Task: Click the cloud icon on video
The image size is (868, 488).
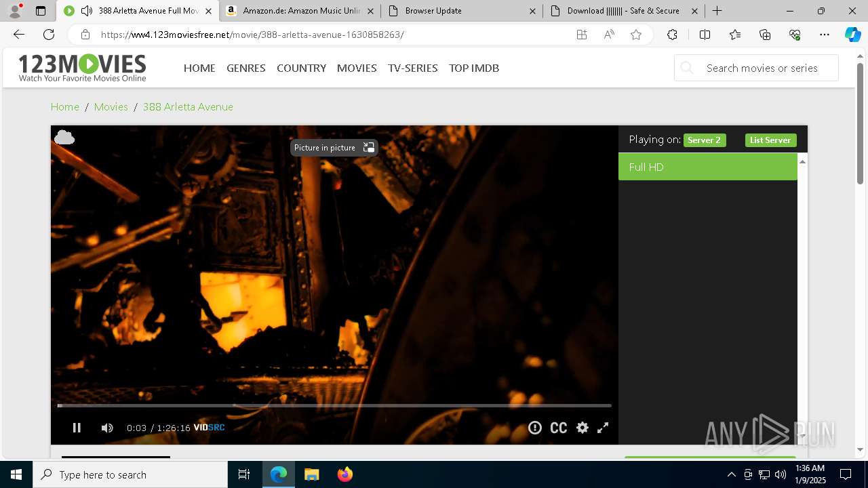Action: coord(64,138)
